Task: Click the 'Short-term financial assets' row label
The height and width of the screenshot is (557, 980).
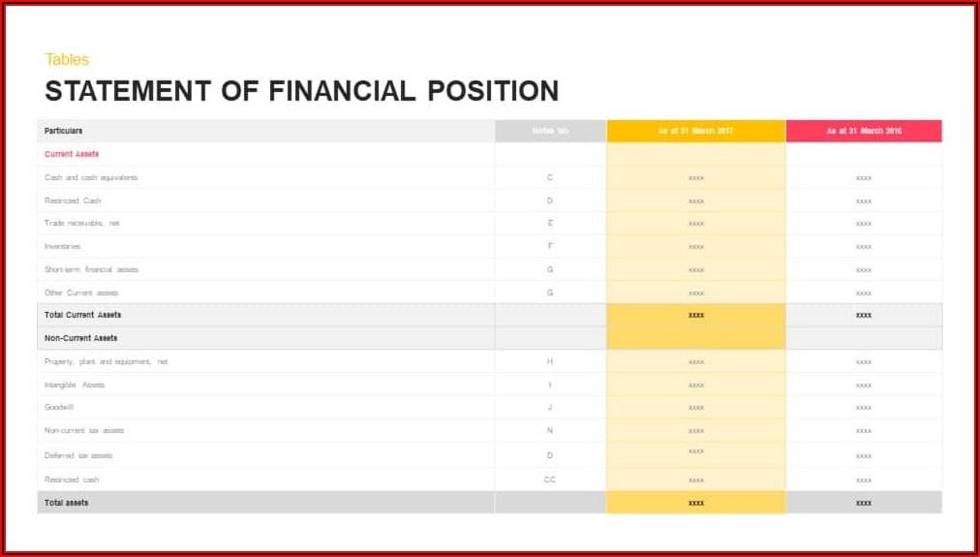Action: point(92,269)
